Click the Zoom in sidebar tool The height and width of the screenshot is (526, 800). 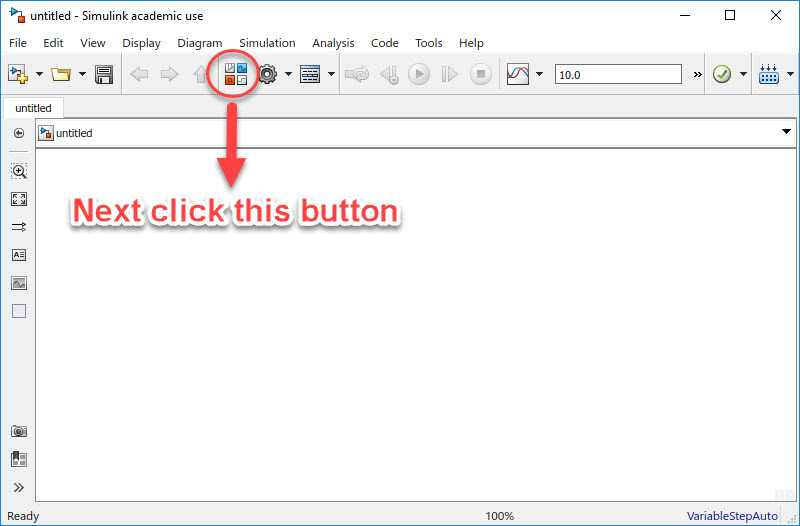(19, 171)
